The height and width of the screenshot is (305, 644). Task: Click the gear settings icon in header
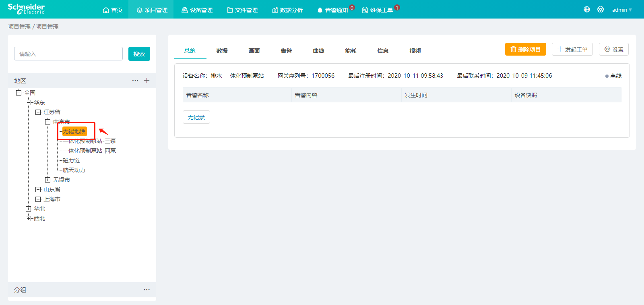click(x=601, y=9)
